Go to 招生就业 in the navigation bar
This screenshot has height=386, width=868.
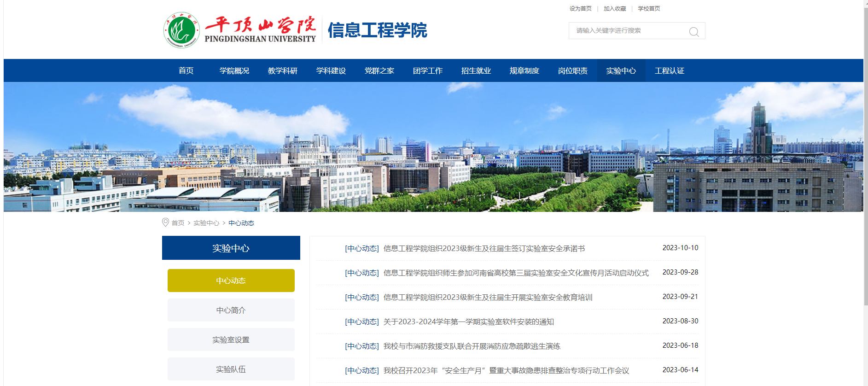pos(476,70)
